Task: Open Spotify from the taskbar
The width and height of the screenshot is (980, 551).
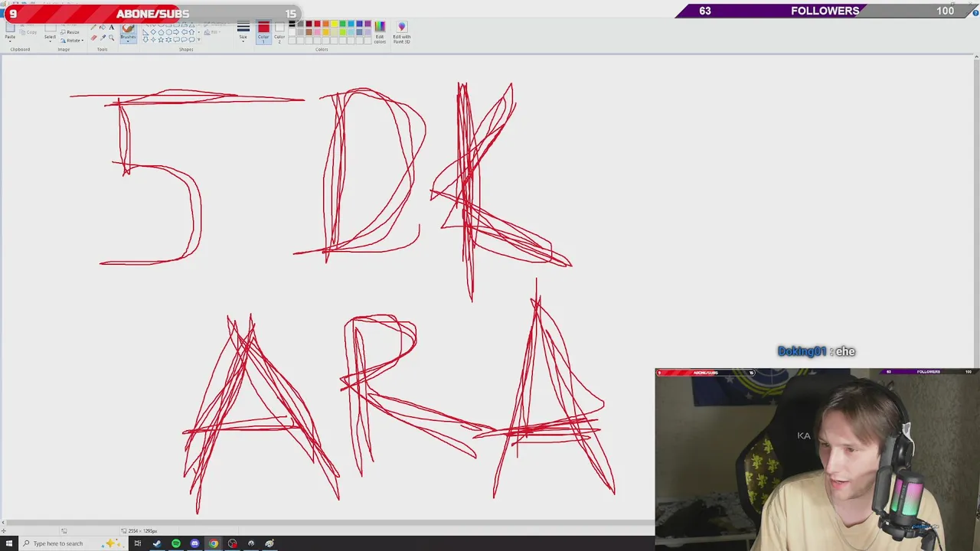Action: click(176, 543)
